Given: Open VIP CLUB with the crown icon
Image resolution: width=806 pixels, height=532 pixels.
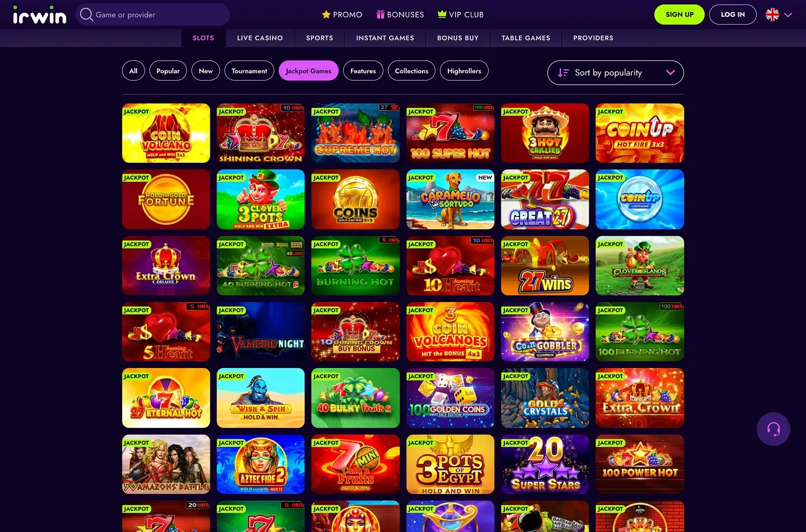Looking at the screenshot, I should point(461,15).
